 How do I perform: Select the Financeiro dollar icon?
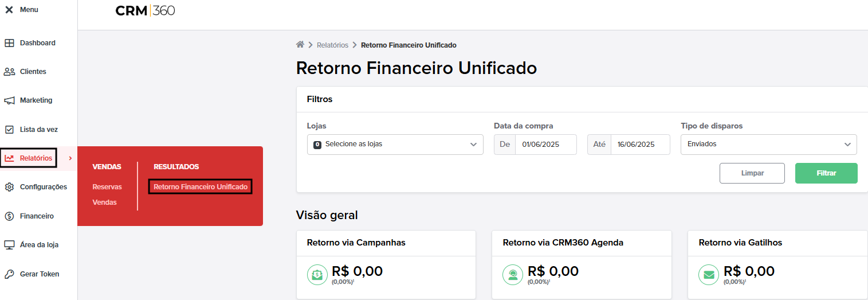(9, 216)
